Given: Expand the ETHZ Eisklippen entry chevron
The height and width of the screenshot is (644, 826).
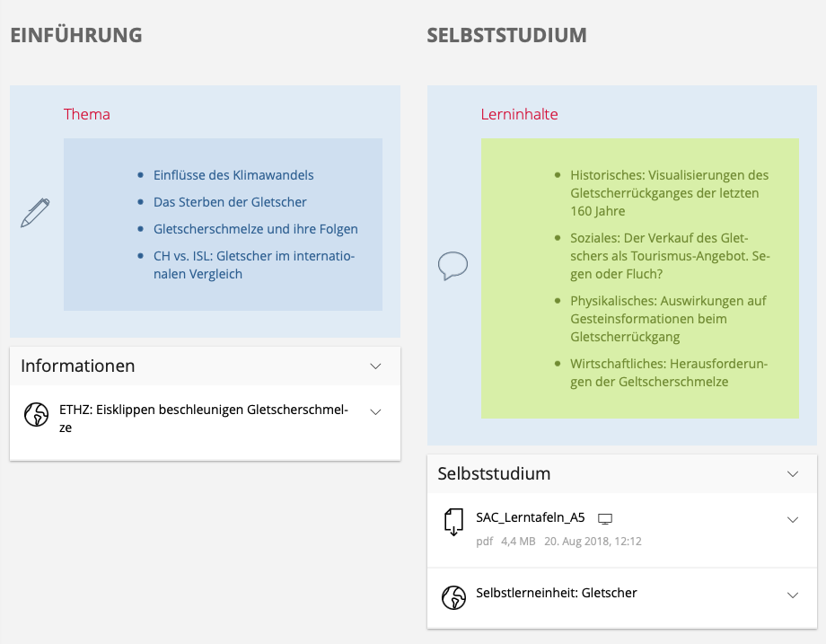Looking at the screenshot, I should click(375, 412).
